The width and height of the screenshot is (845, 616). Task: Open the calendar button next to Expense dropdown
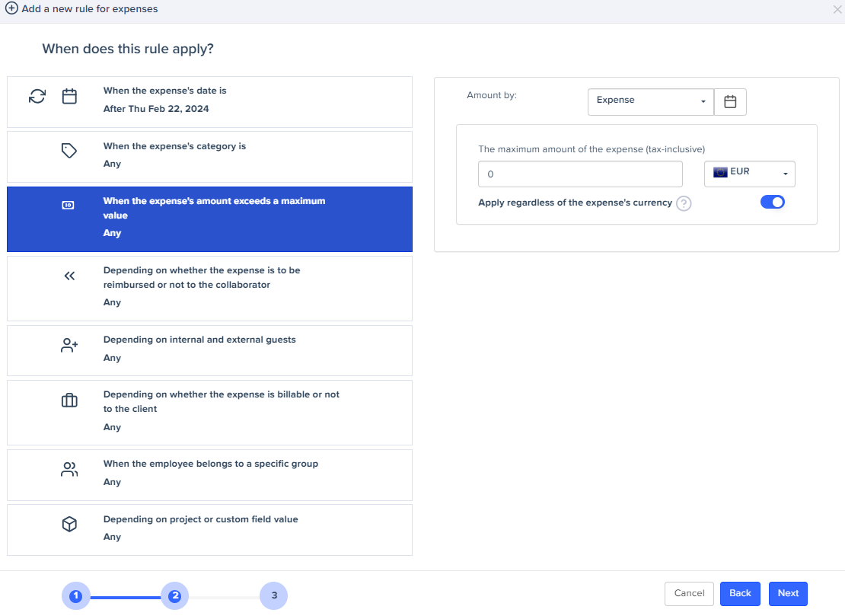click(730, 101)
